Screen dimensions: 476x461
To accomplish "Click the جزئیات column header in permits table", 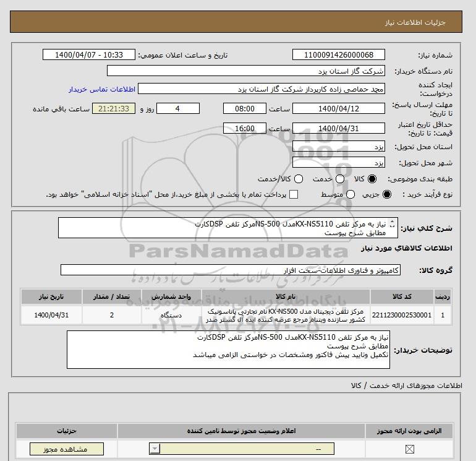I will (x=67, y=431).
